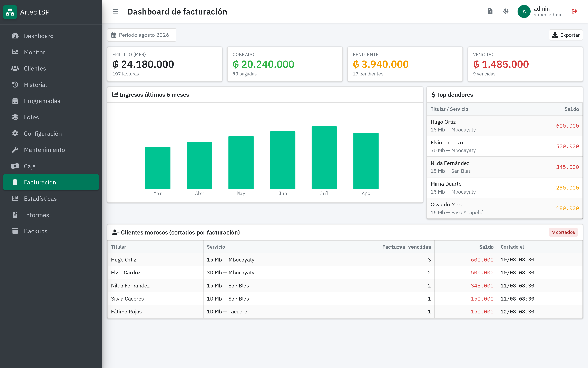The image size is (588, 368).
Task: Open the invoice document icon in header
Action: [490, 11]
